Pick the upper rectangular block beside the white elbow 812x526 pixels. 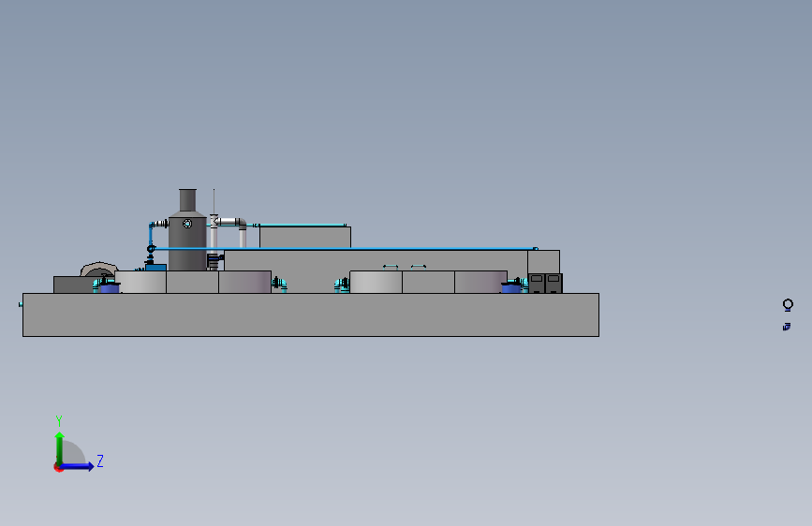click(305, 237)
